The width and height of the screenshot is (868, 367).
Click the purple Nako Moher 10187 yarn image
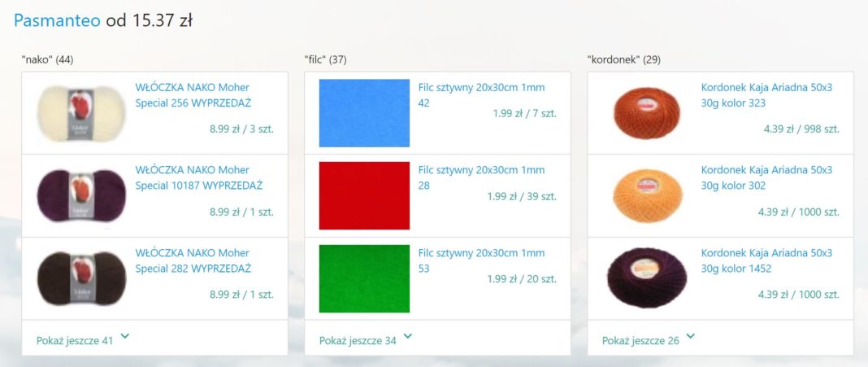[x=81, y=195]
